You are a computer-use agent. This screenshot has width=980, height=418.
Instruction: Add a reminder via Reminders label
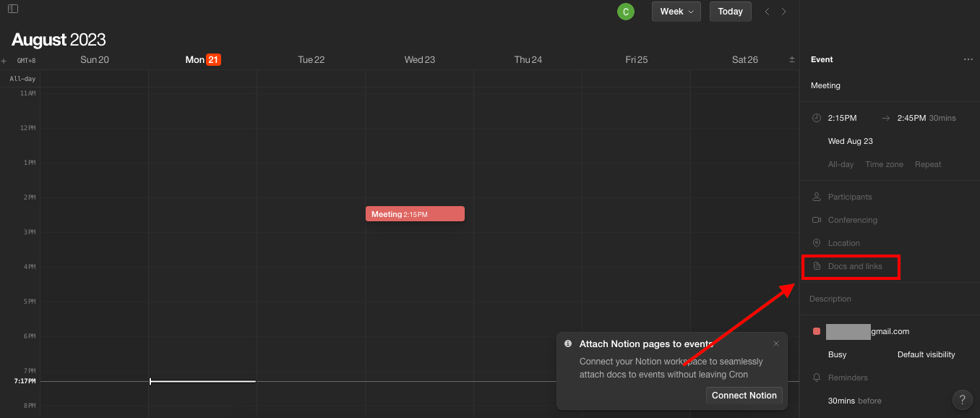848,378
